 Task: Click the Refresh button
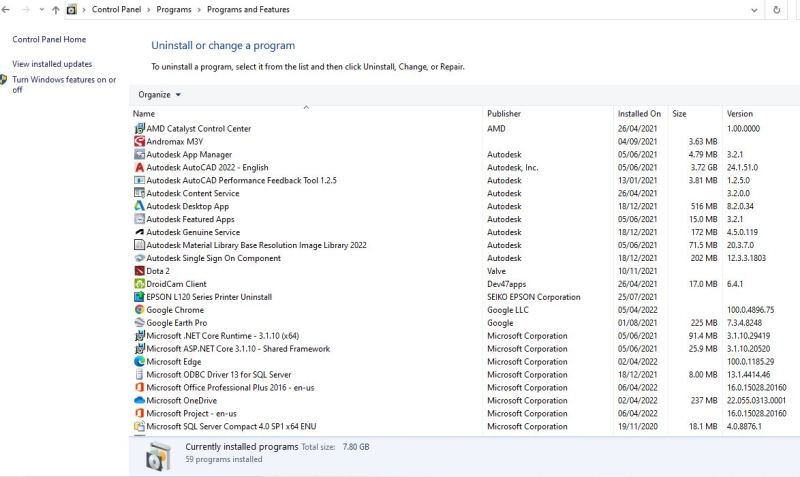777,10
